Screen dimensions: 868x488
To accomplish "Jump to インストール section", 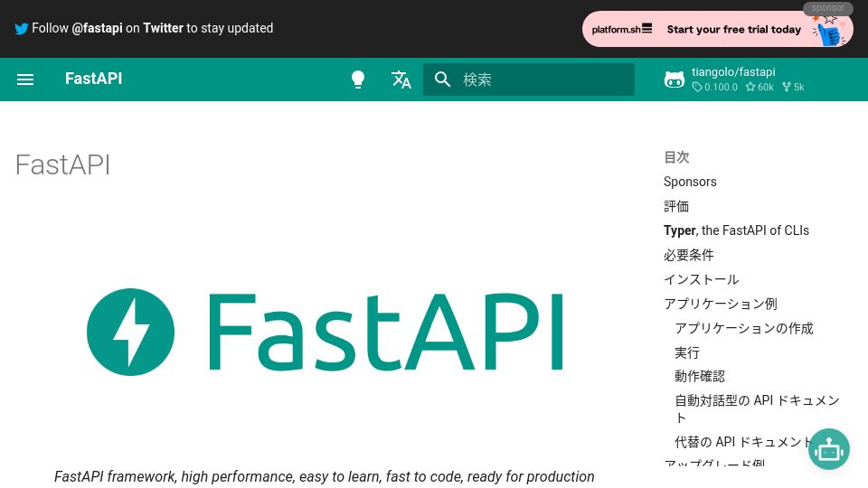I will point(702,279).
